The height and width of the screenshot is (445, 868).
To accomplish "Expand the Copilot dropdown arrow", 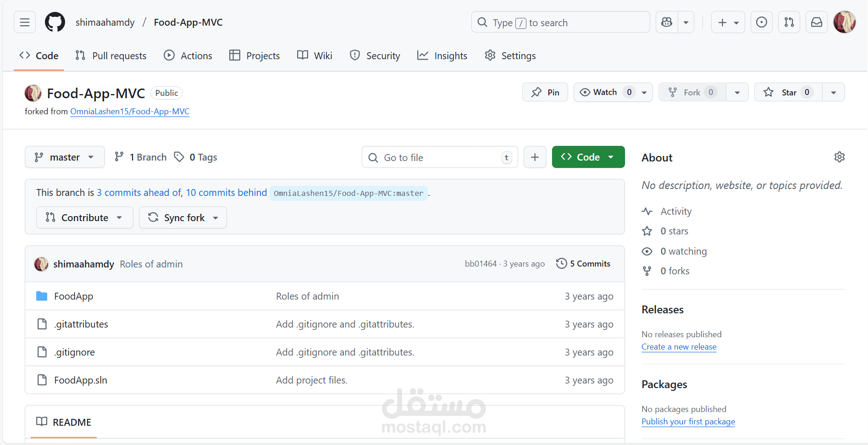I will tap(686, 22).
